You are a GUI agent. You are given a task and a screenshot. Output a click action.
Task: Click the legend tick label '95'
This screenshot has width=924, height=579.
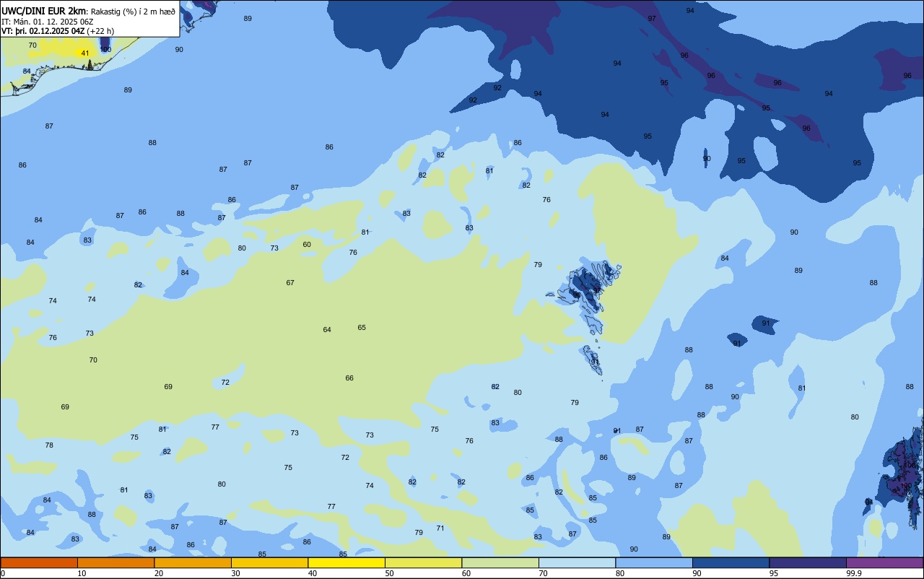pos(774,573)
